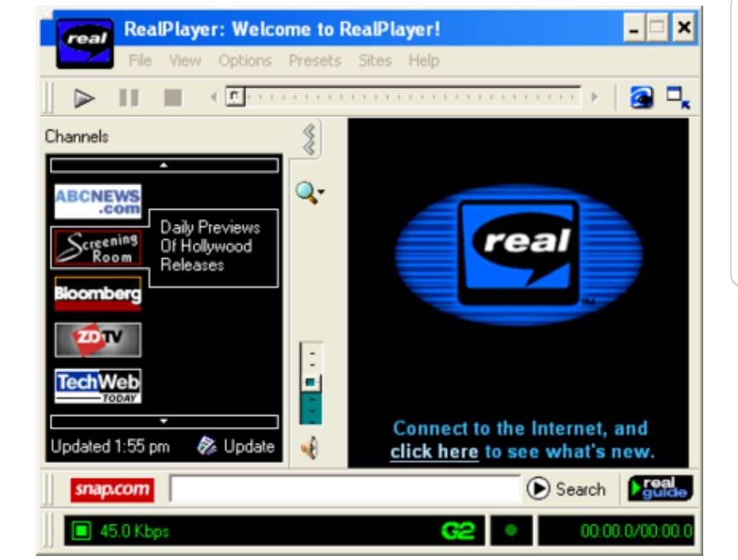Click the 'click here' link

click(x=434, y=452)
